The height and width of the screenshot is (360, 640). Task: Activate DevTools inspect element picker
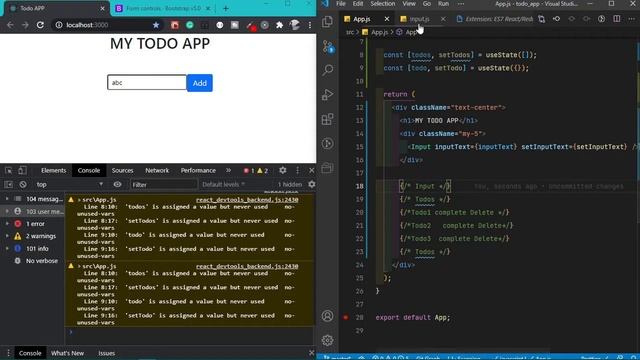[x=9, y=170]
